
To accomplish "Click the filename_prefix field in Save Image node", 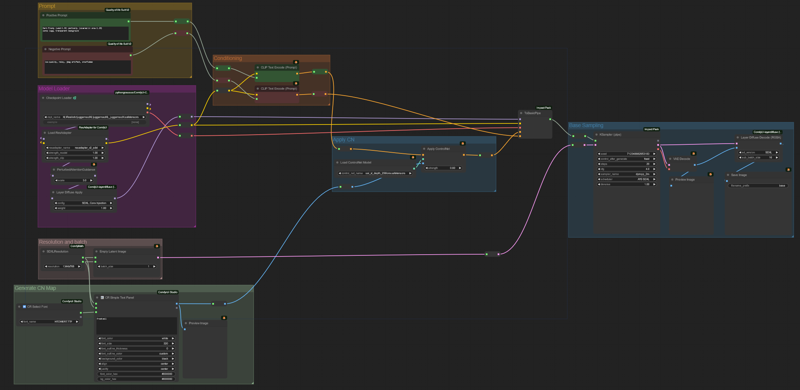I will click(x=758, y=186).
